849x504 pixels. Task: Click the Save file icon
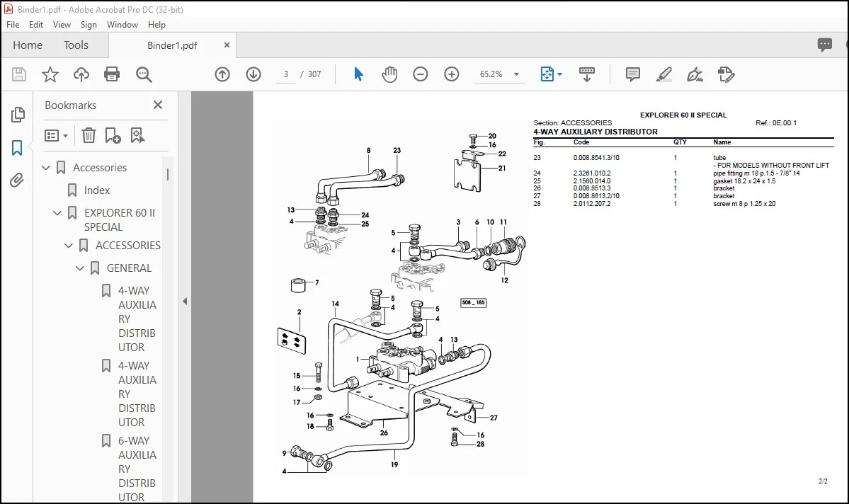(19, 74)
